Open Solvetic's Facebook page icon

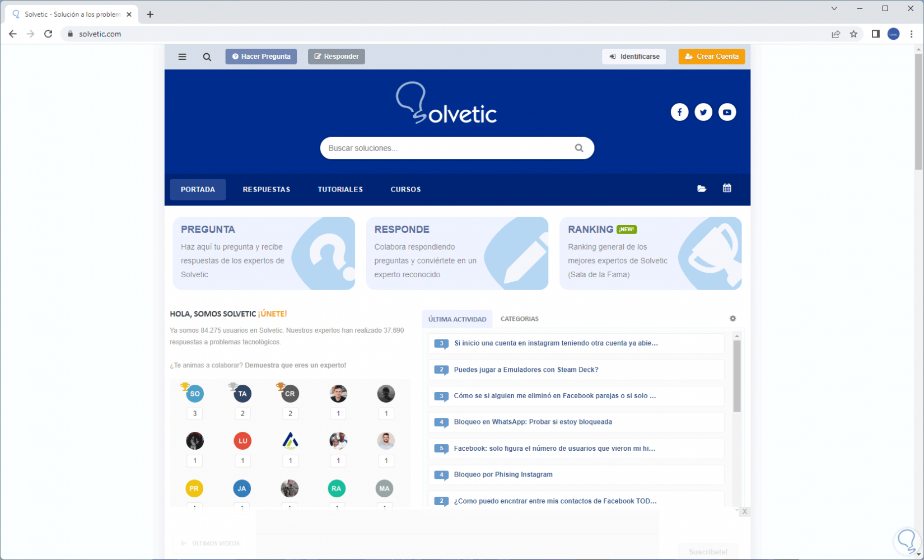(679, 112)
